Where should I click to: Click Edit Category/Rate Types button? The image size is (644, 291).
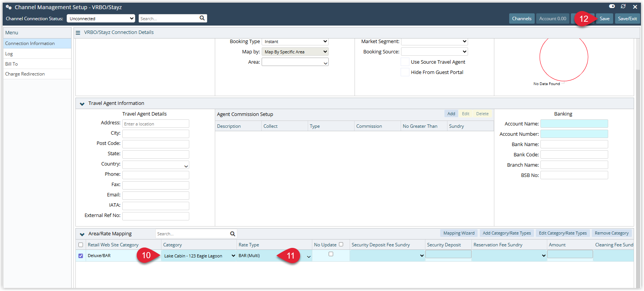pyautogui.click(x=563, y=233)
